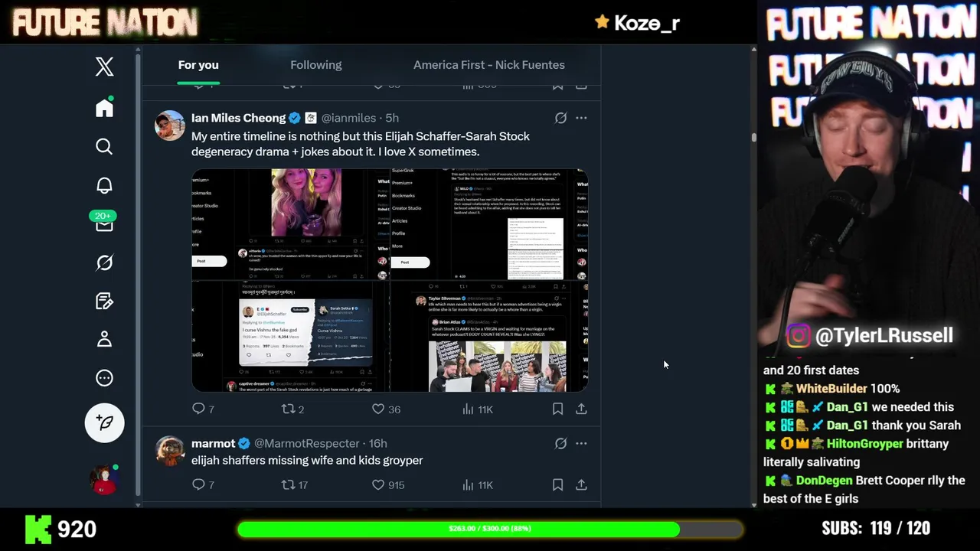This screenshot has width=980, height=551.
Task: Open more options on Ian's post
Action: [581, 118]
